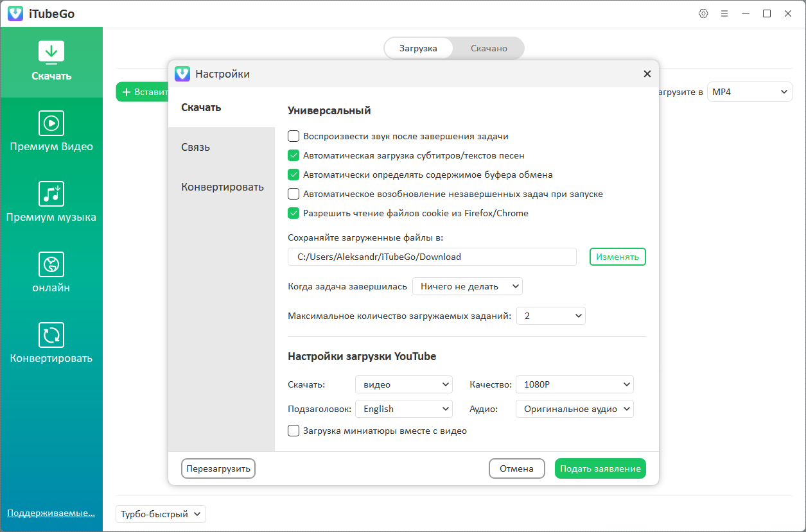Click the Подать заявление button
The height and width of the screenshot is (532, 806).
[600, 468]
